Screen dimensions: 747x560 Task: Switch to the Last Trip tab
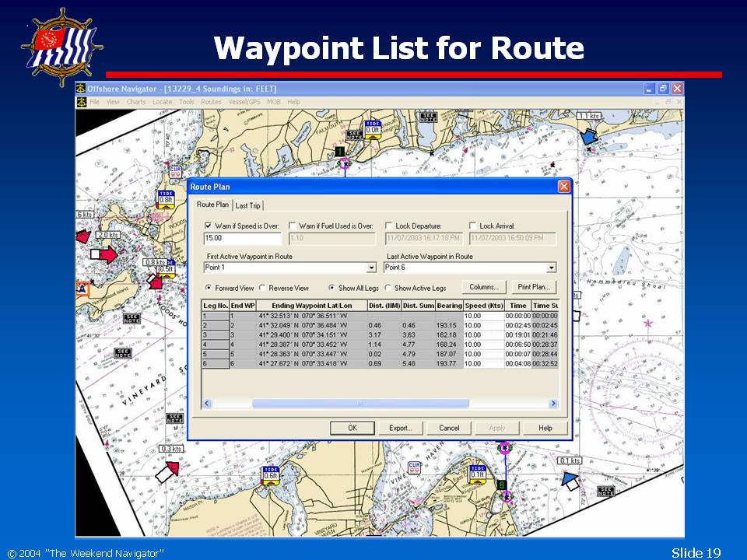point(247,205)
